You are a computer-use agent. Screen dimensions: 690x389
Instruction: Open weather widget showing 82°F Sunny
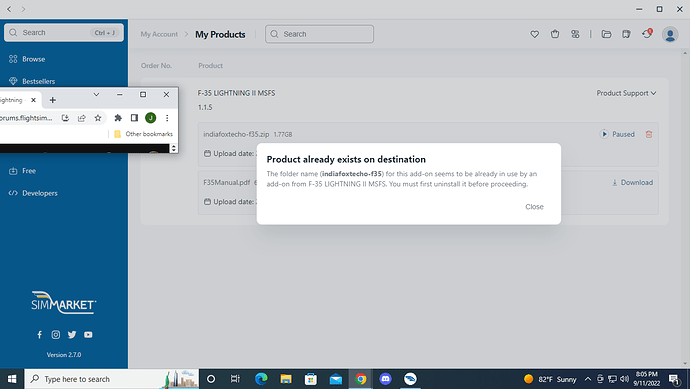[550, 379]
